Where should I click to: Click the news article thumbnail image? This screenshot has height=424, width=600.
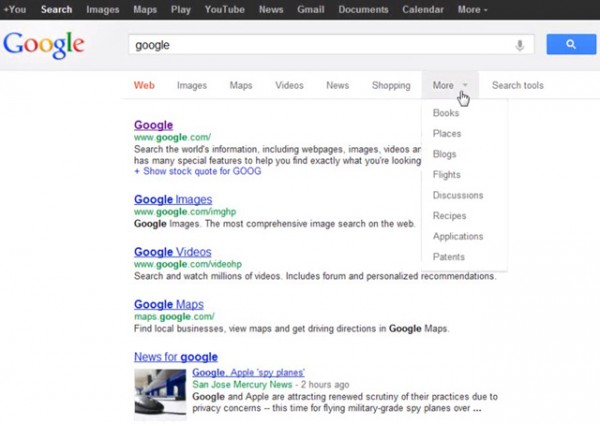coord(160,392)
